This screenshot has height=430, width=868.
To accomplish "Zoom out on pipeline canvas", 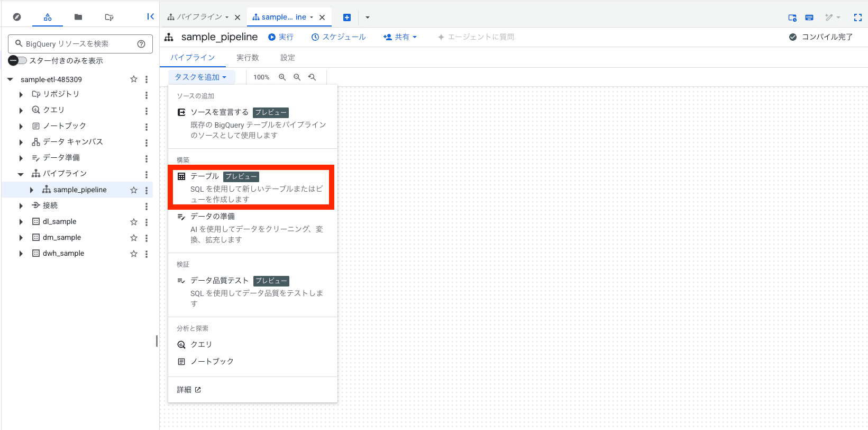I will click(x=297, y=77).
